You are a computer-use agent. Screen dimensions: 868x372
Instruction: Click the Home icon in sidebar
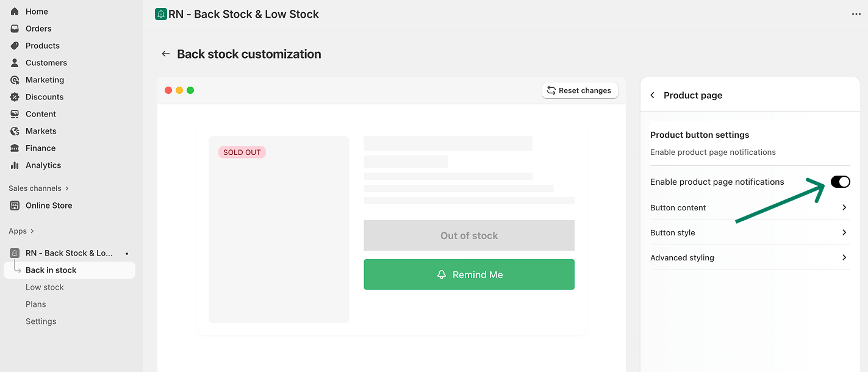click(15, 12)
